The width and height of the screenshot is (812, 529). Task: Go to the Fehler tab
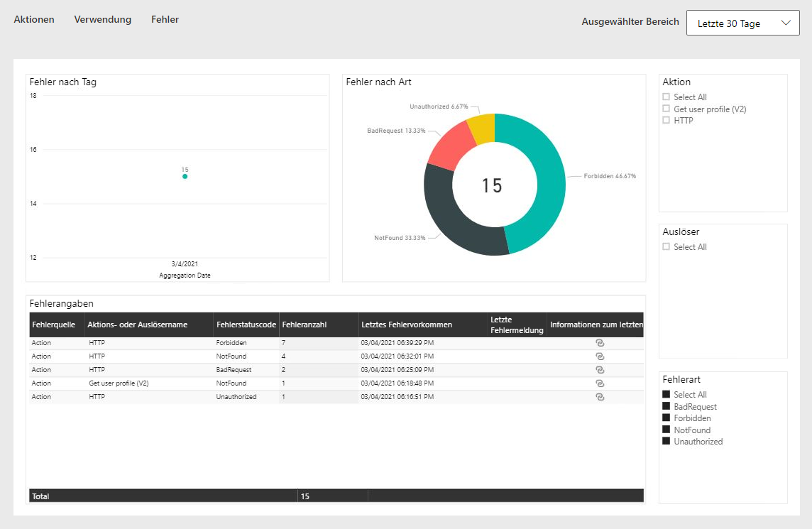pos(165,20)
